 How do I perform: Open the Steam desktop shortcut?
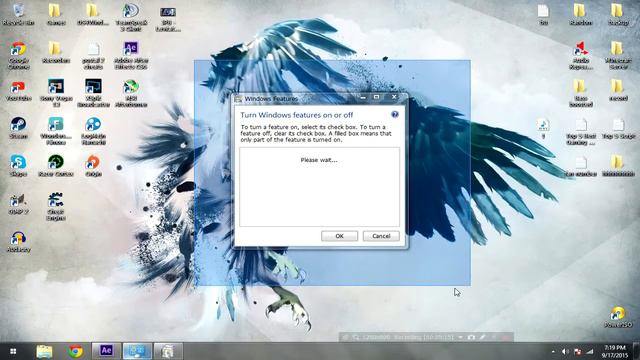(x=18, y=128)
